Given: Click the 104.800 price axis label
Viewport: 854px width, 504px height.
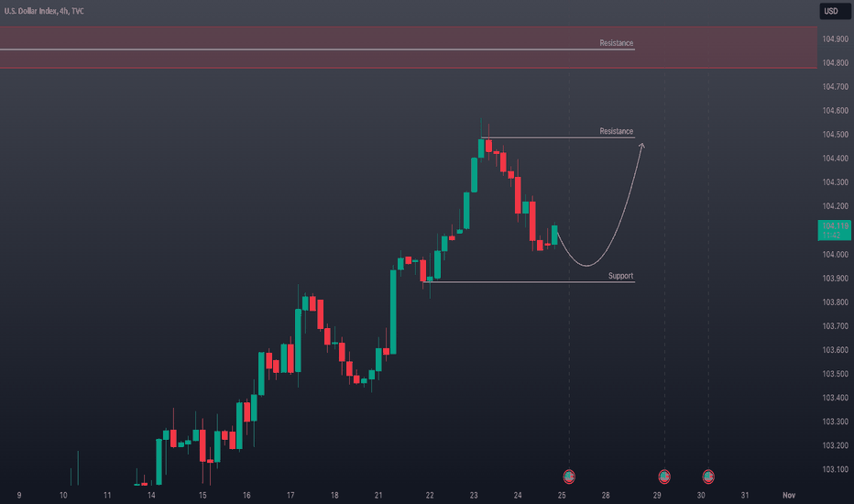Looking at the screenshot, I should tap(835, 63).
